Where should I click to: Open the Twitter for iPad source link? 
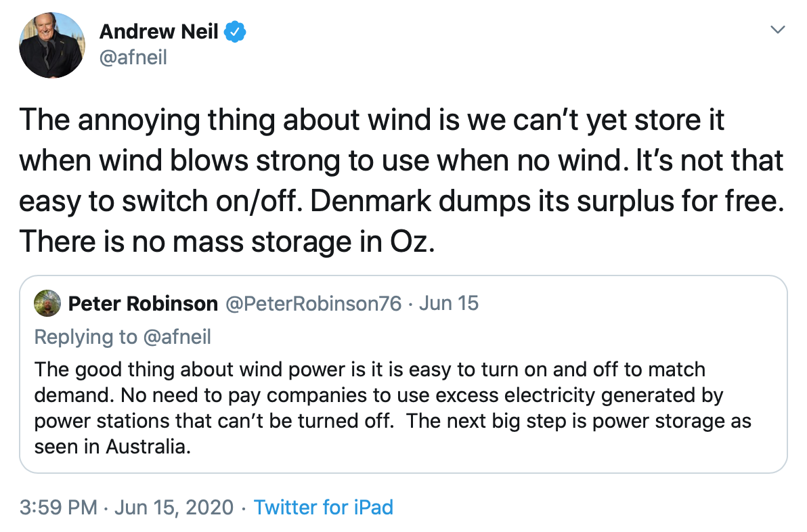[323, 508]
